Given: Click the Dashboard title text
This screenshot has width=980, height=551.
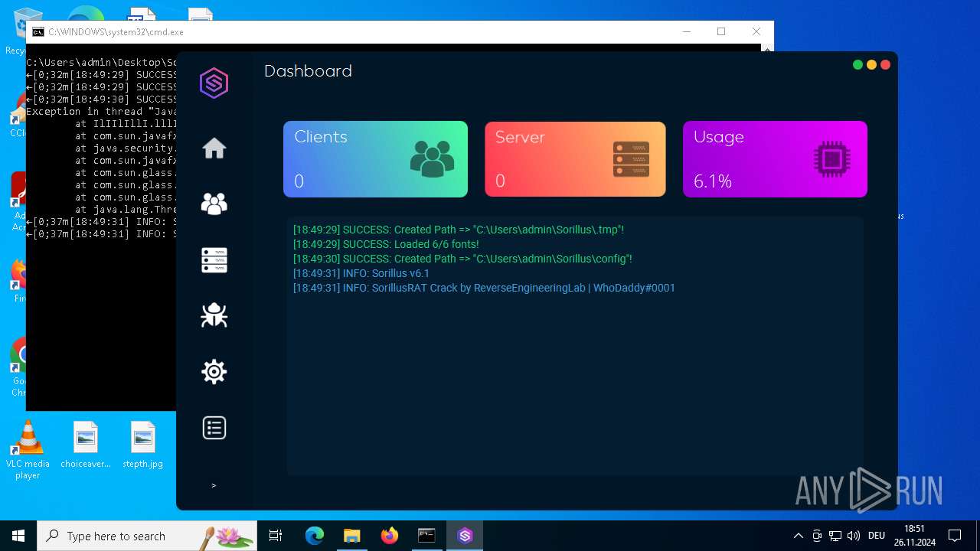Looking at the screenshot, I should coord(308,71).
